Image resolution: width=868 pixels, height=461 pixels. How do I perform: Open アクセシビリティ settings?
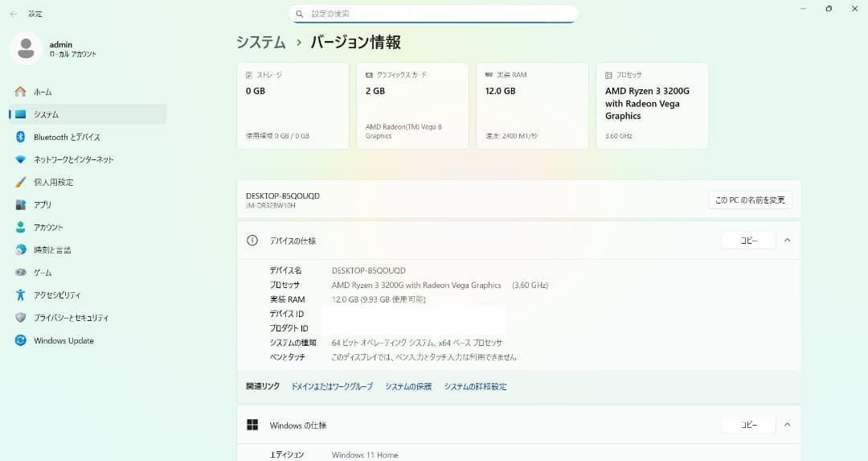click(x=88, y=294)
